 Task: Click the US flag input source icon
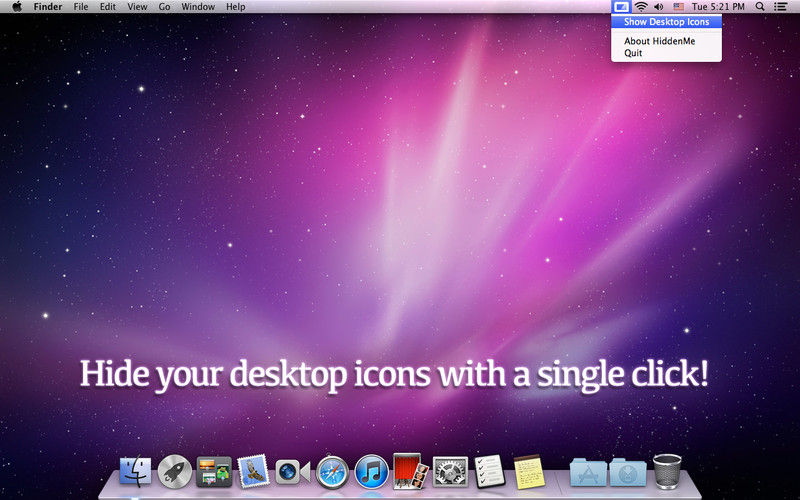click(678, 7)
